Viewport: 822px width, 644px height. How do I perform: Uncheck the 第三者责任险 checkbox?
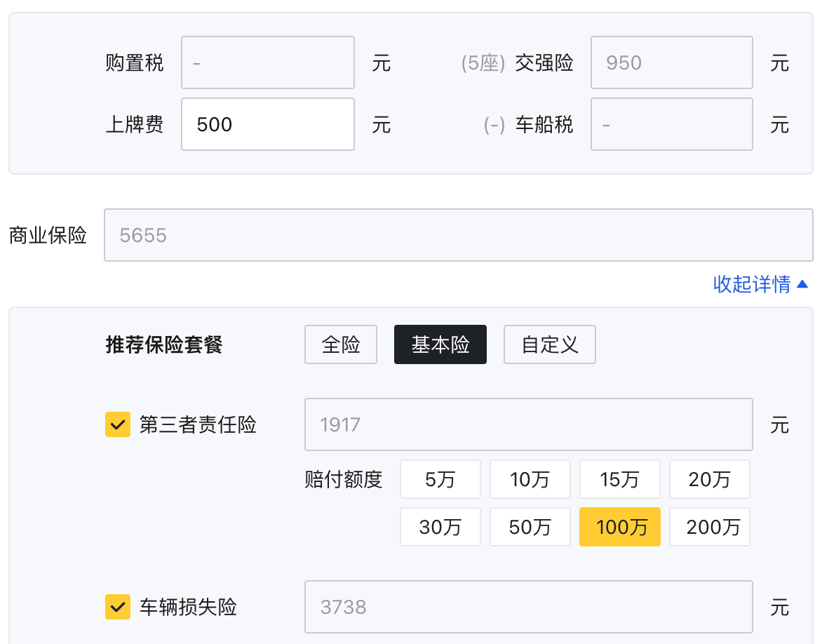click(118, 424)
